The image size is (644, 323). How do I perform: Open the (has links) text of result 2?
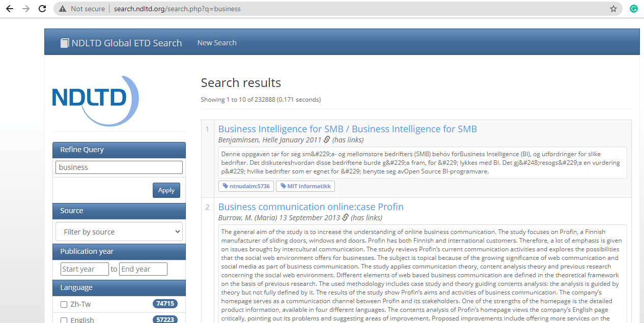(367, 218)
